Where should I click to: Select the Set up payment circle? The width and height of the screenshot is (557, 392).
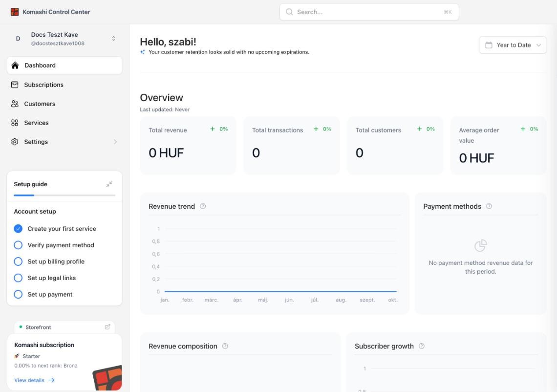pos(18,294)
